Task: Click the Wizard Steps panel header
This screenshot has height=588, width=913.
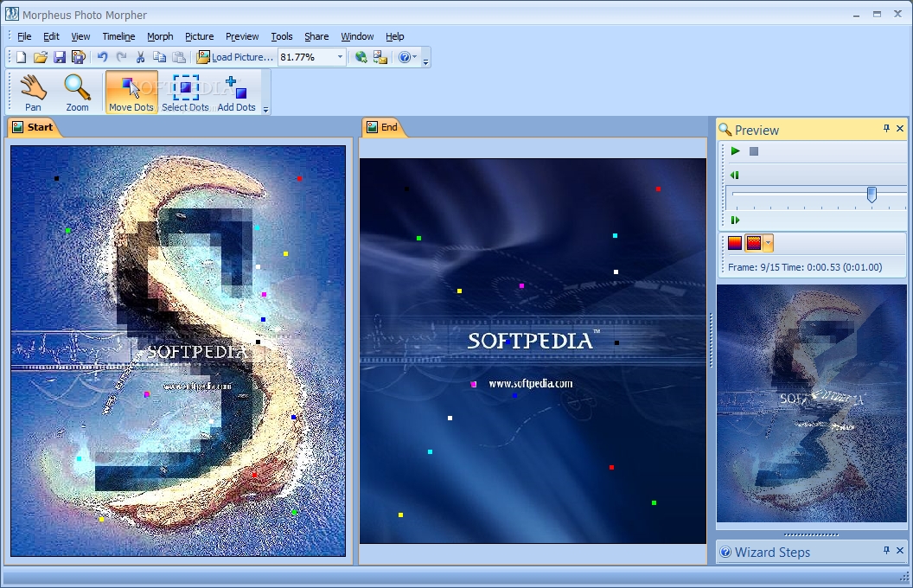Action: (x=812, y=552)
